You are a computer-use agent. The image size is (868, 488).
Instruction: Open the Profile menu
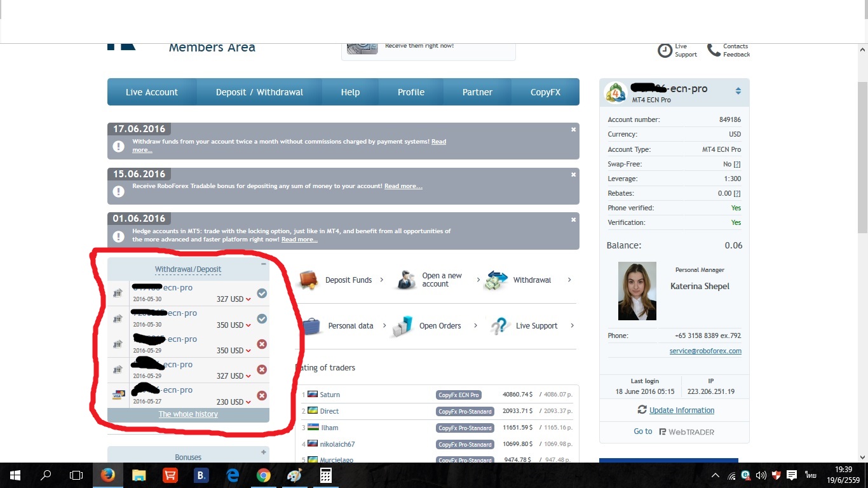[x=411, y=92]
